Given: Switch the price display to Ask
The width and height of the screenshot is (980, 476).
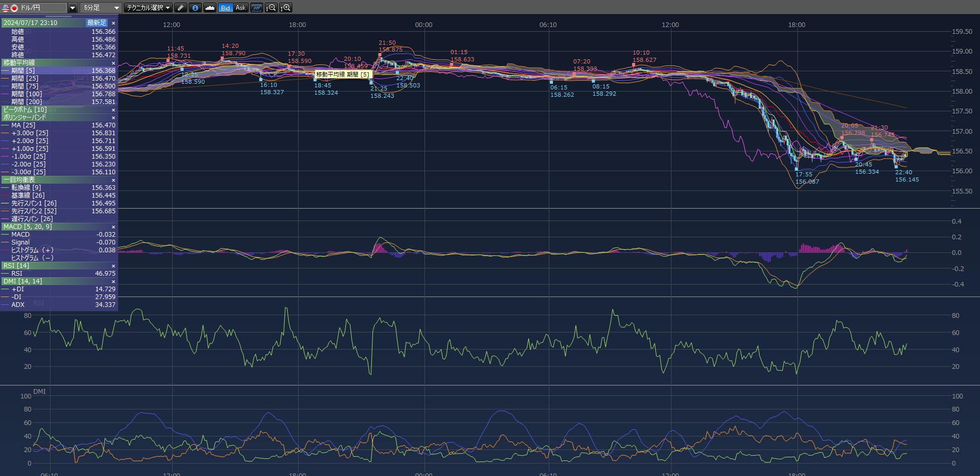Looking at the screenshot, I should [240, 8].
